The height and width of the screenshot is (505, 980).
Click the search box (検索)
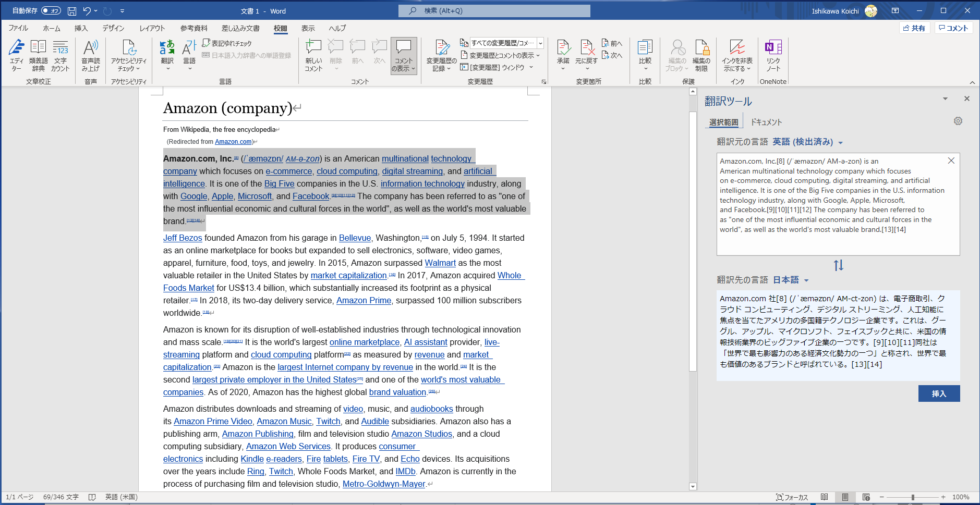pos(494,11)
